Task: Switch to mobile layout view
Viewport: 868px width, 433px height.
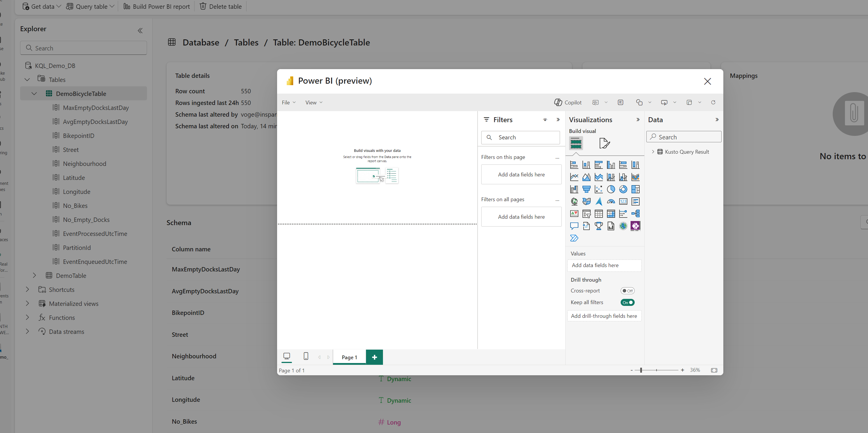Action: click(306, 356)
